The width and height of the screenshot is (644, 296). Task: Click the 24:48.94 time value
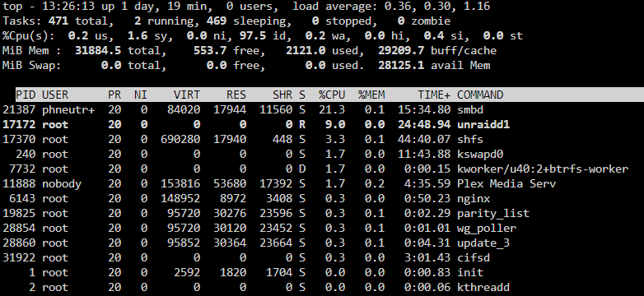pos(424,125)
